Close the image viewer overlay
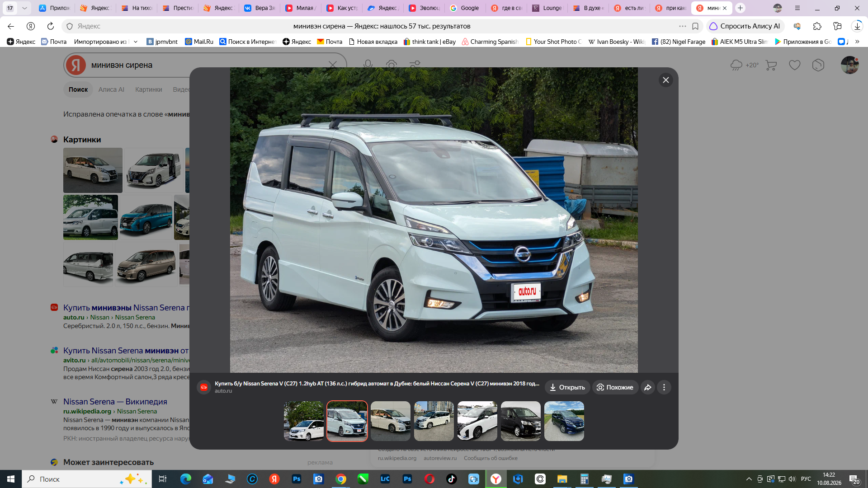Image resolution: width=868 pixels, height=488 pixels. [665, 80]
